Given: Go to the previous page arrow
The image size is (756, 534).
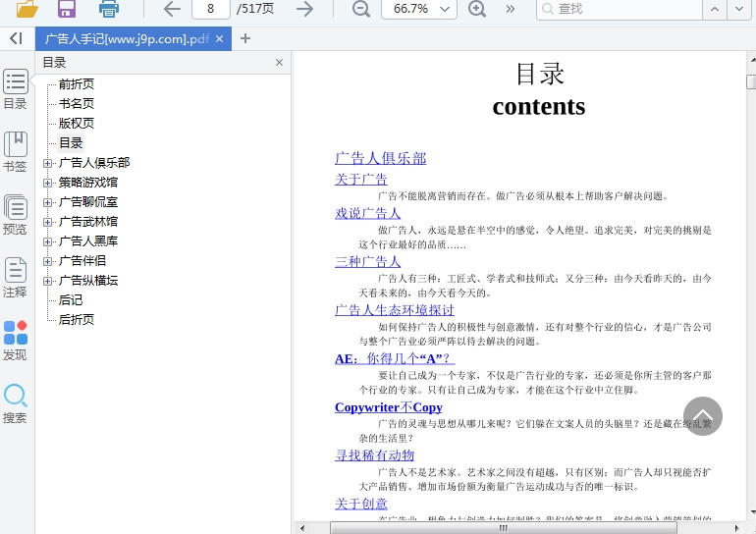Looking at the screenshot, I should click(172, 9).
